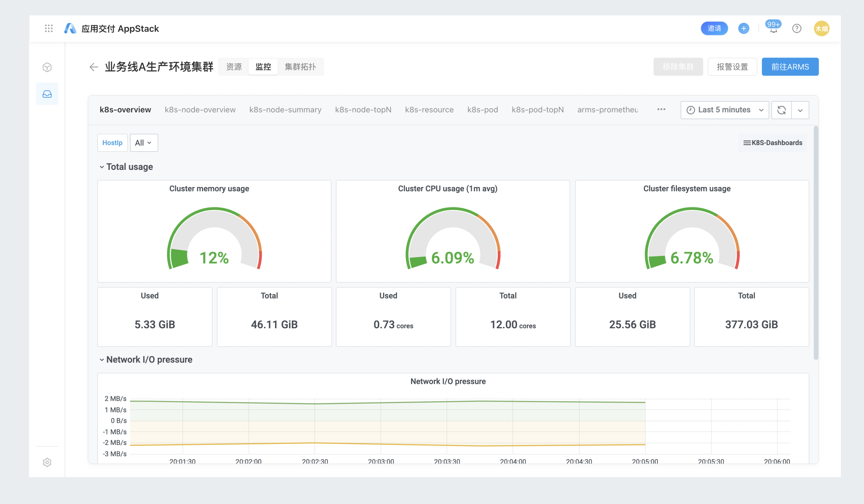Click the 12% memory gauge value
The image size is (864, 504).
214,258
